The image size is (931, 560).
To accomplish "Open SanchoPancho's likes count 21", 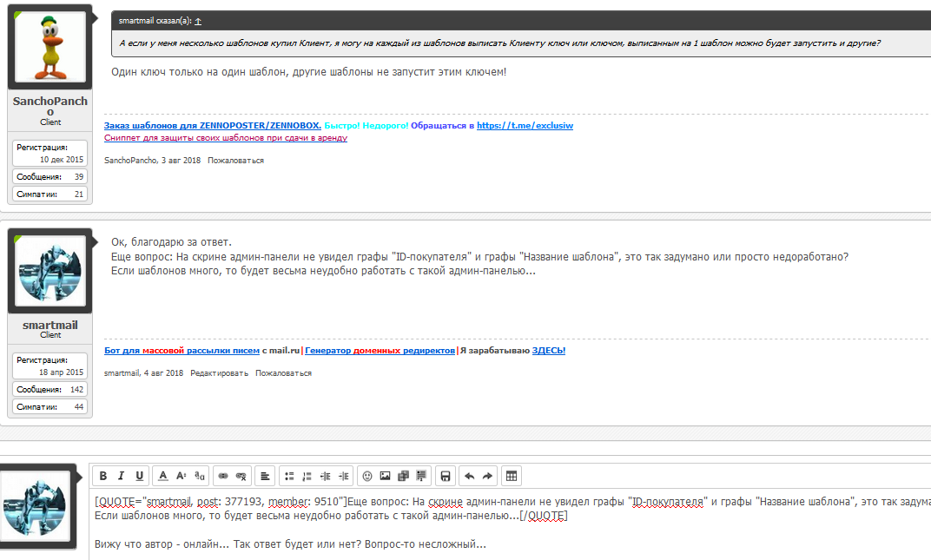I will [79, 194].
